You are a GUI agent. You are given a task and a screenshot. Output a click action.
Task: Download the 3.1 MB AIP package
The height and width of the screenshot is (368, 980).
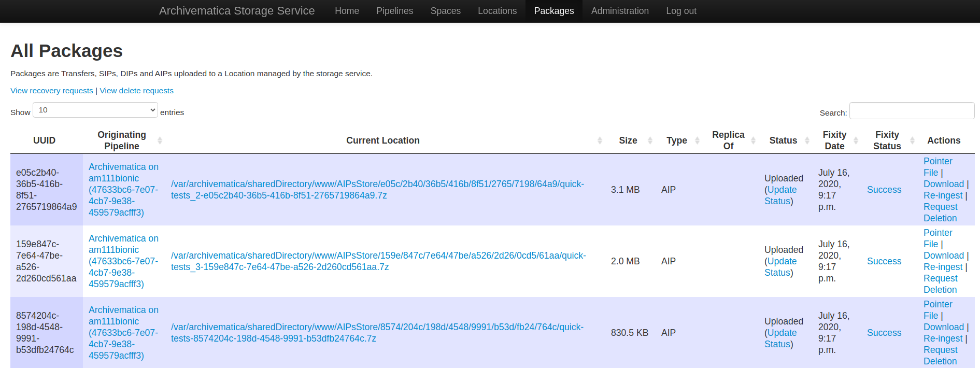click(943, 184)
